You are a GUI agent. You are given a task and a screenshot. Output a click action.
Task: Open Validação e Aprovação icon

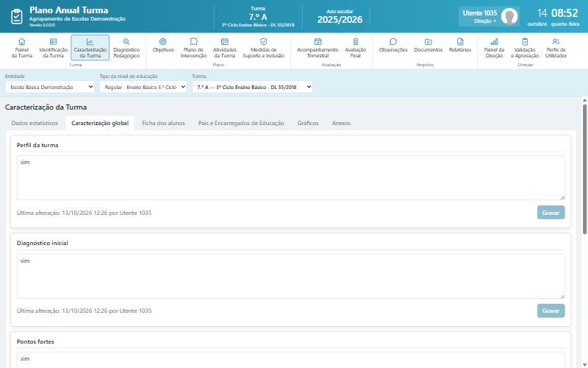pos(525,42)
